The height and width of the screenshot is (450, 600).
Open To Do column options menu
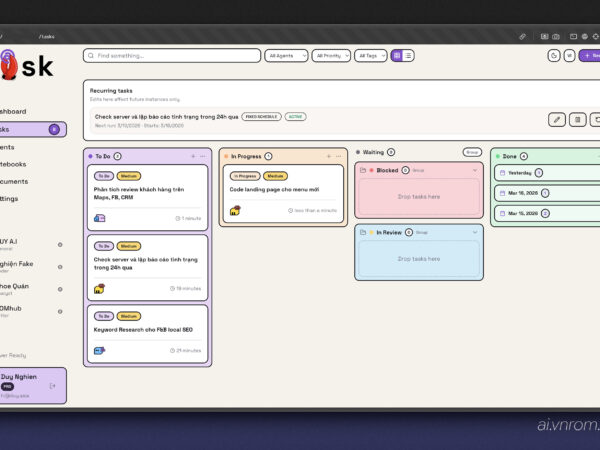click(204, 156)
